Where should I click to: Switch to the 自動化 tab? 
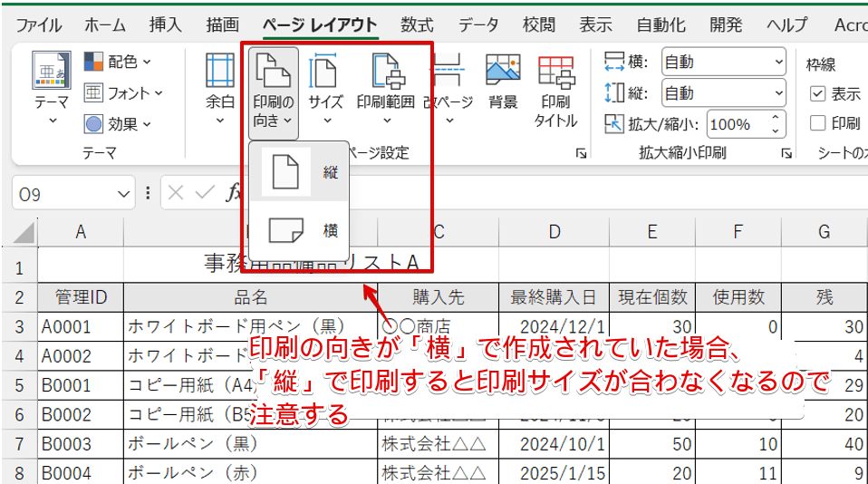click(x=661, y=24)
